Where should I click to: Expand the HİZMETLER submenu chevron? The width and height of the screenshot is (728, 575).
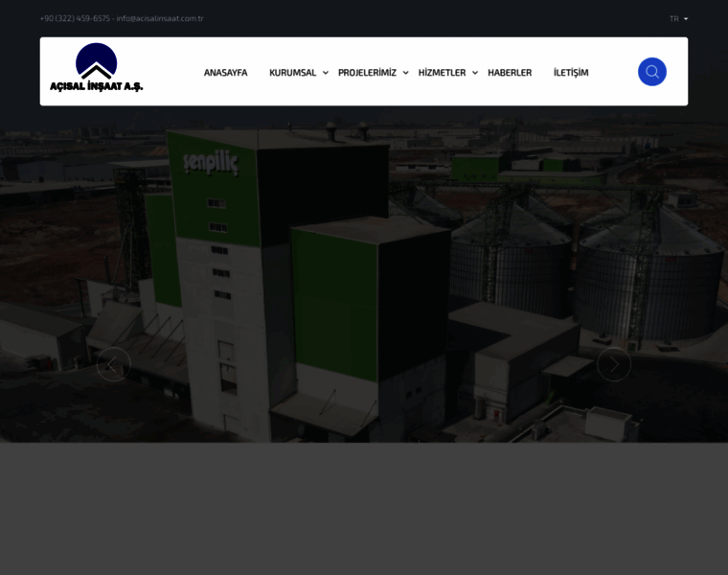pos(475,73)
